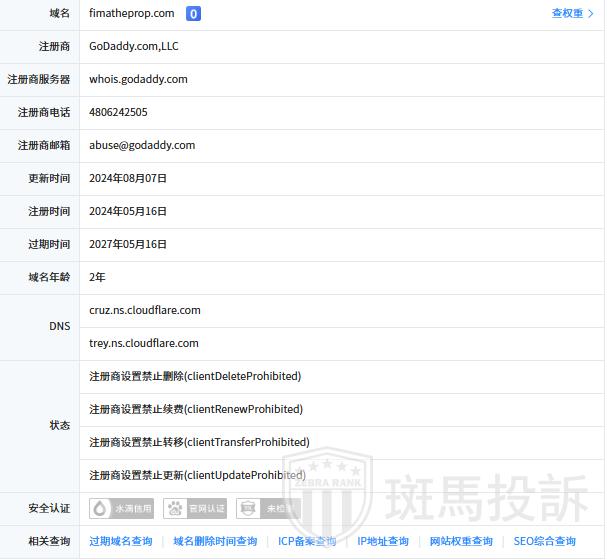The width and height of the screenshot is (607, 560).
Task: Open 网站权重查询 link
Action: 461,541
